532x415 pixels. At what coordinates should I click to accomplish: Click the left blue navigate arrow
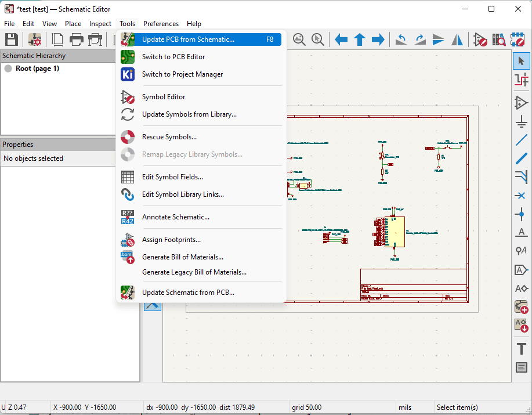(x=341, y=39)
